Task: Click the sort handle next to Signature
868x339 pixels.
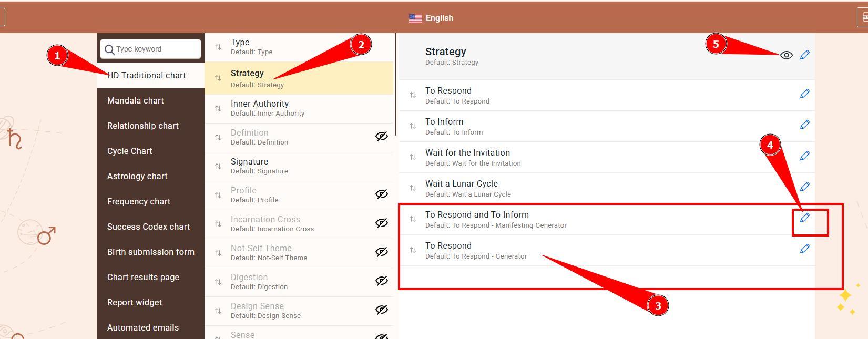Action: (x=218, y=167)
